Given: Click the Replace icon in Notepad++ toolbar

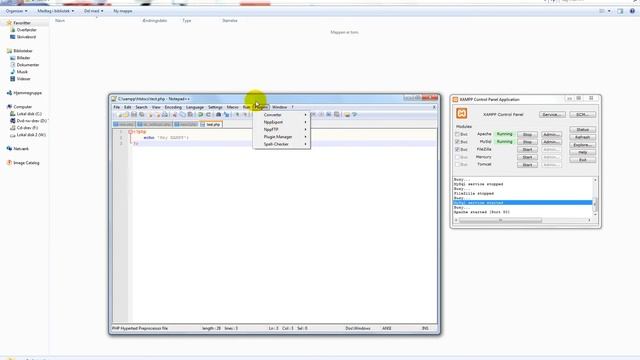Looking at the screenshot, I should tap(226, 115).
